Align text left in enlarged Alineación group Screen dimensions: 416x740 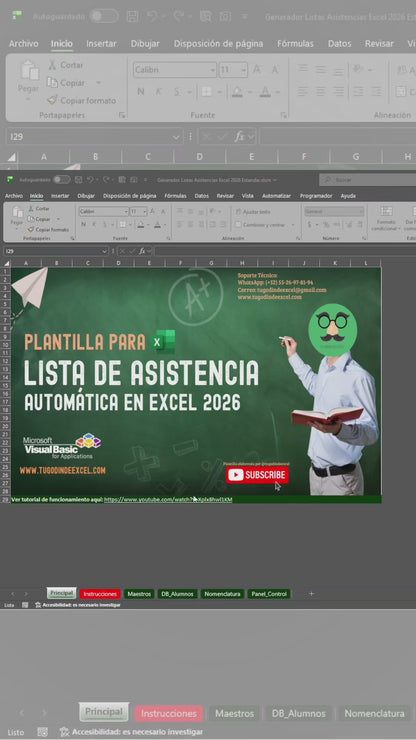tap(303, 92)
